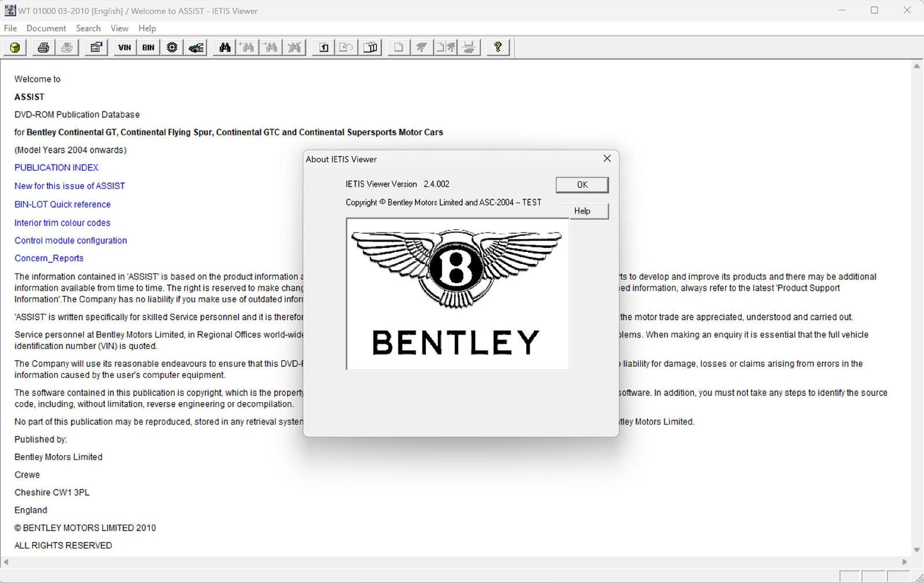Click the Bentley logo image in dialog
This screenshot has width=924, height=583.
pos(457,294)
